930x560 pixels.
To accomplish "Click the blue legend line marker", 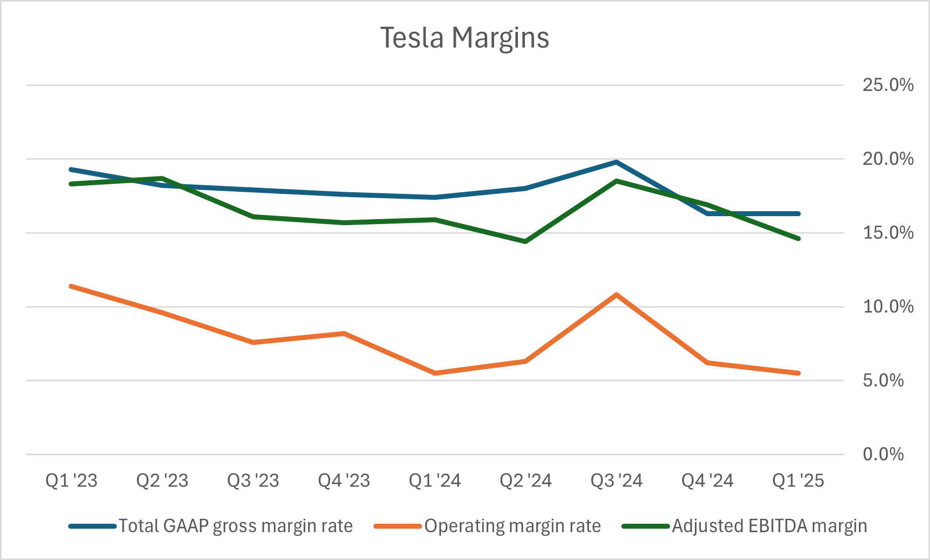I will [92, 526].
